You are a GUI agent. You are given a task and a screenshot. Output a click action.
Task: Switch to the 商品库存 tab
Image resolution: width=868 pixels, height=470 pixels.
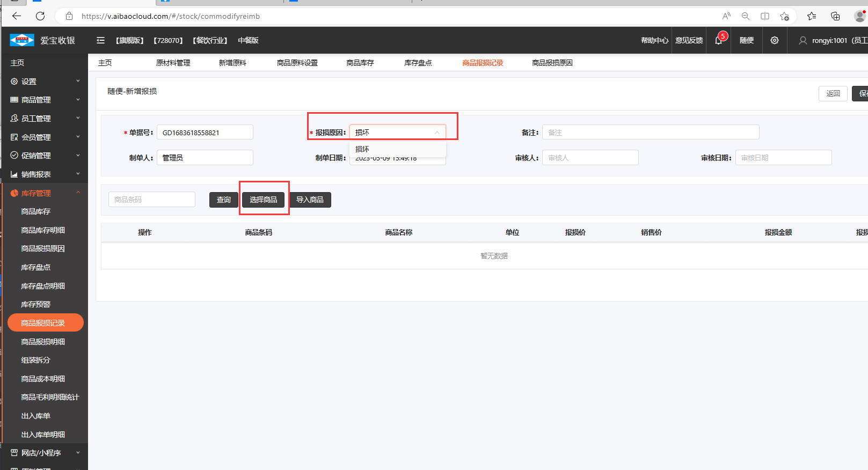(360, 63)
